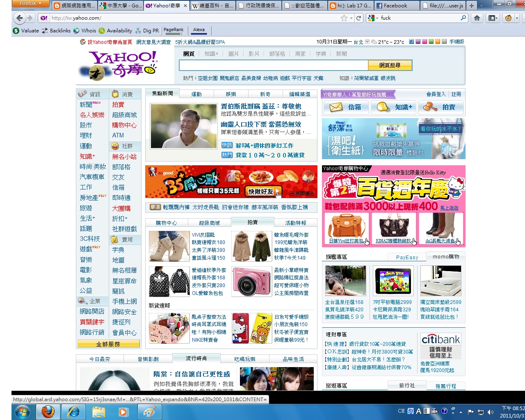This screenshot has width=525, height=420.
Task: Click PageRank indicator in toolbar
Action: (173, 30)
